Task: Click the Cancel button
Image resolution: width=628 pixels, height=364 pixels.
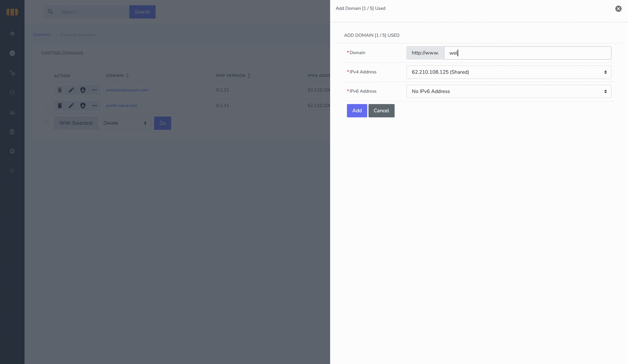Action: [x=381, y=111]
